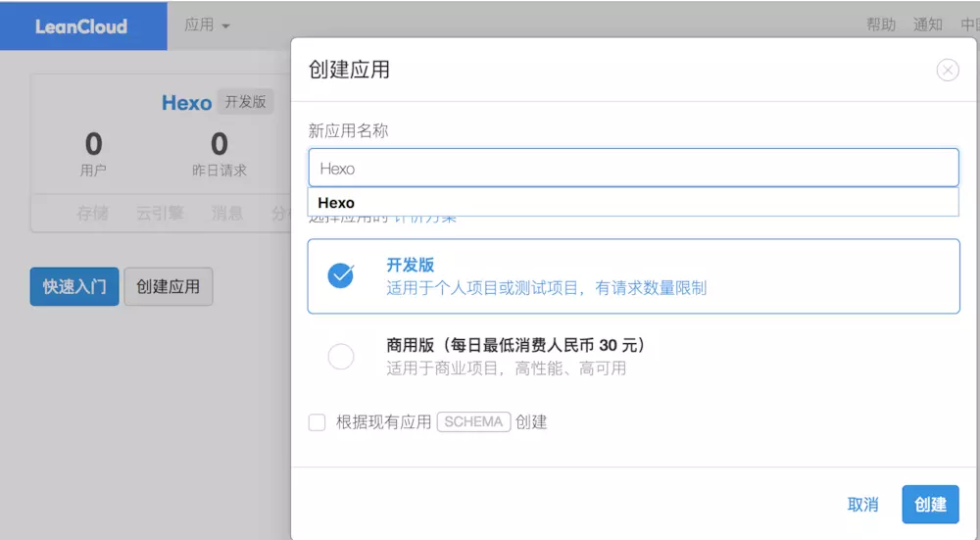The height and width of the screenshot is (540, 980).
Task: Open 通知 in the top bar
Action: click(927, 25)
